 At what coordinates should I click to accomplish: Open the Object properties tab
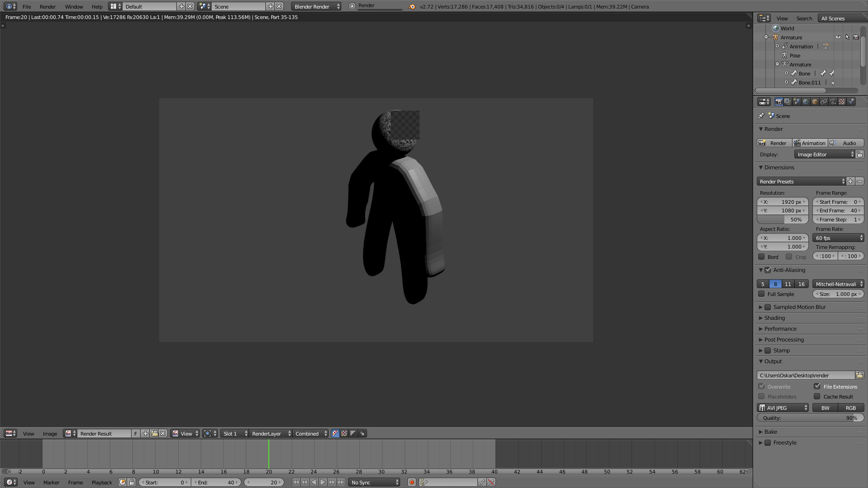pyautogui.click(x=815, y=102)
